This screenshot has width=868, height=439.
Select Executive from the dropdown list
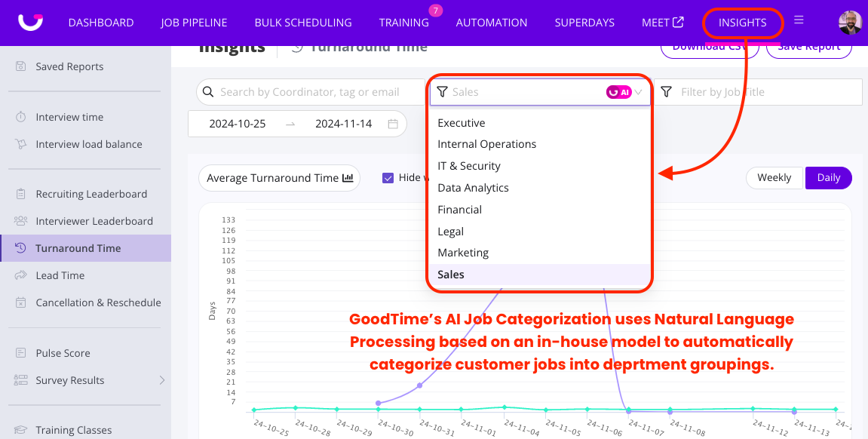[x=540, y=123]
